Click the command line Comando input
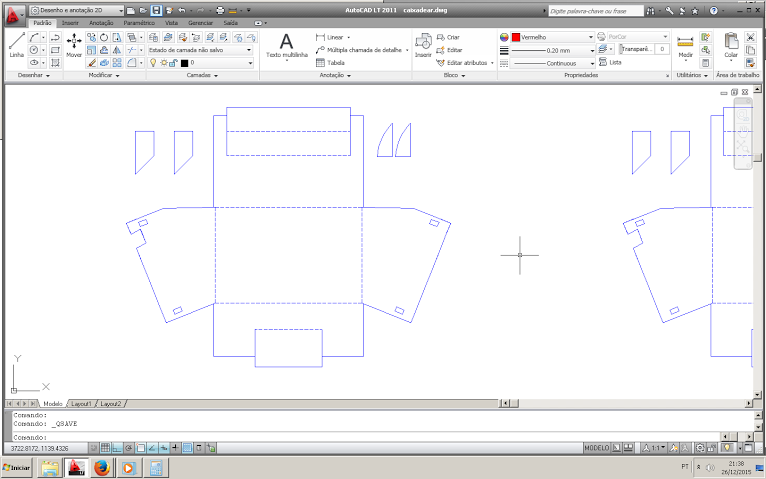 366,437
